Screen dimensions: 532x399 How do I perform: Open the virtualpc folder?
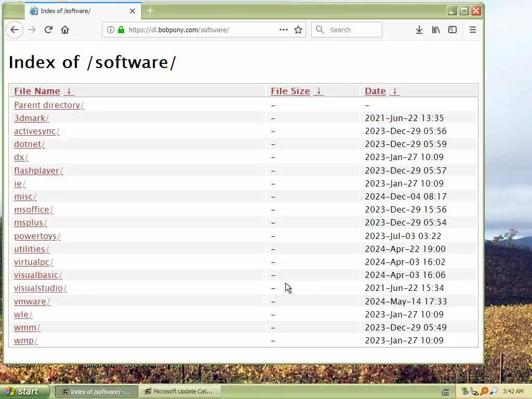click(x=34, y=262)
